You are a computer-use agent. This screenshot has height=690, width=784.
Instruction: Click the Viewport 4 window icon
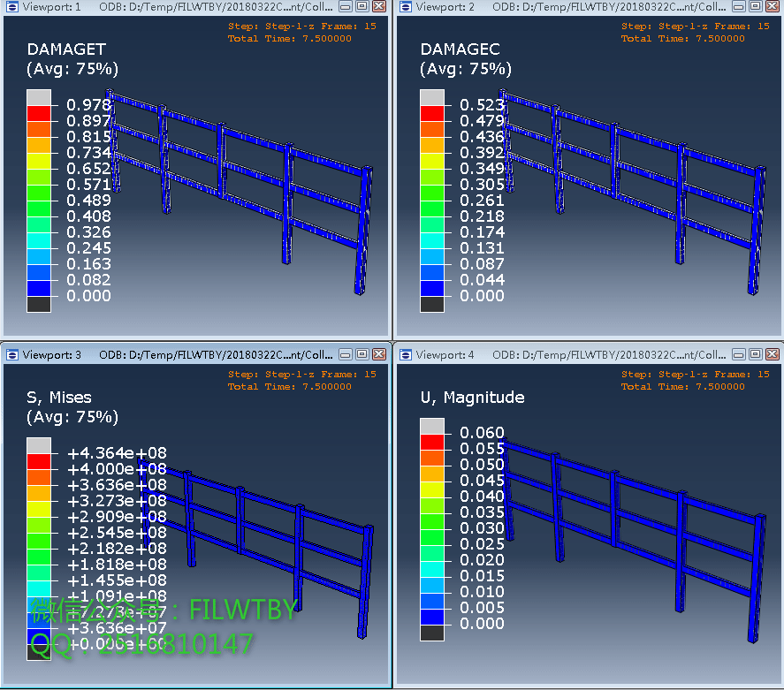[406, 355]
